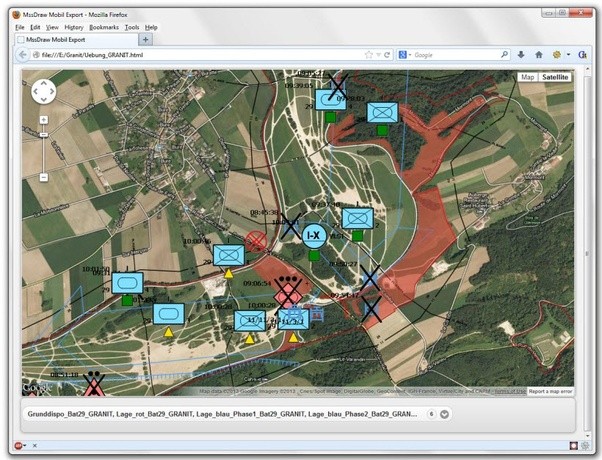Expand the layer list dropdown chevron

[x=444, y=414]
